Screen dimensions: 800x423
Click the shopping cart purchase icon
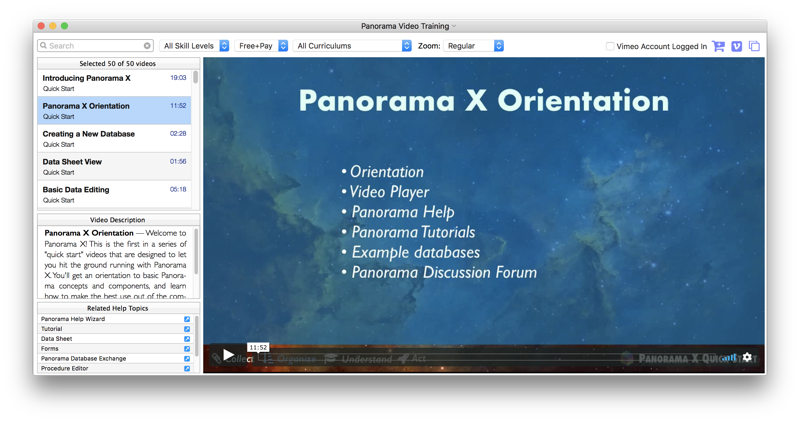coord(718,46)
